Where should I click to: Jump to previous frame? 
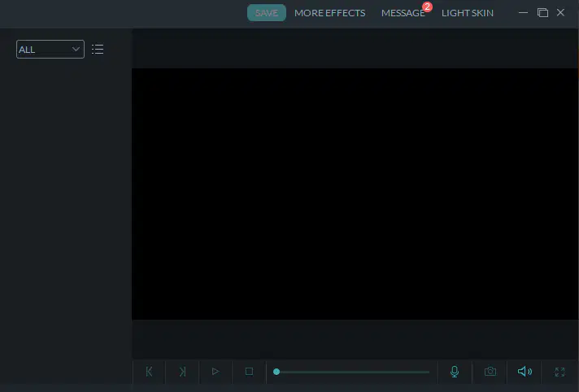[149, 372]
